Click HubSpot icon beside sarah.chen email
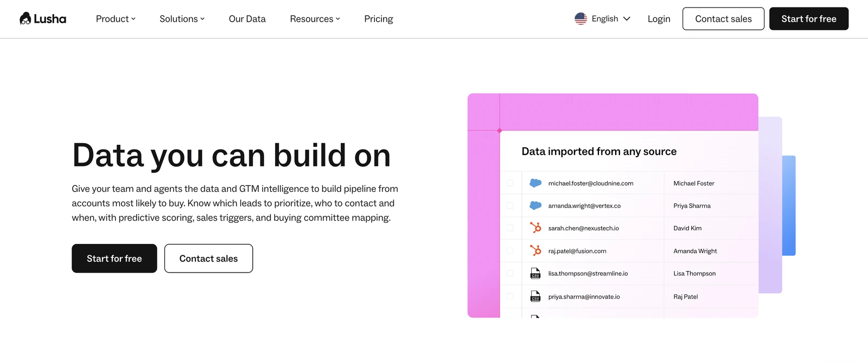 [x=535, y=228]
